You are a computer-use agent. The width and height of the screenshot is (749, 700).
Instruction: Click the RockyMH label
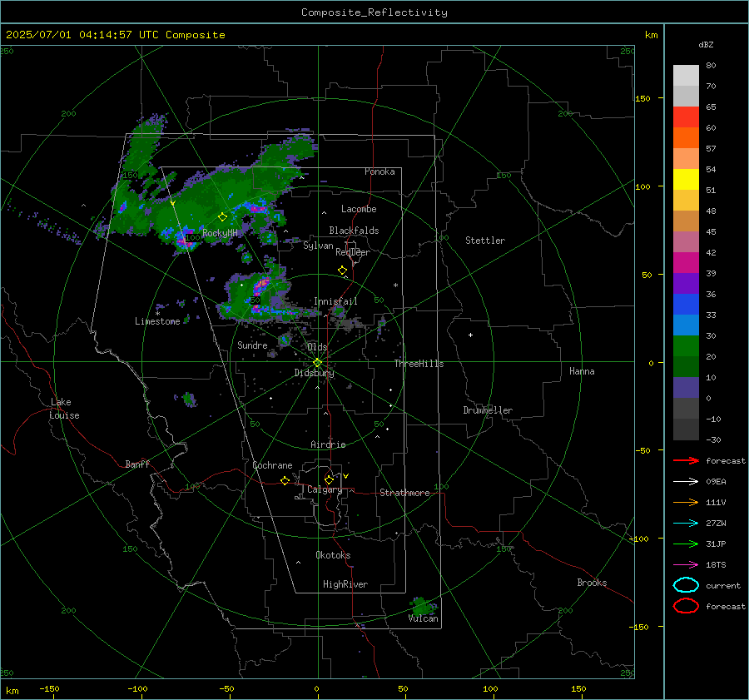click(220, 233)
